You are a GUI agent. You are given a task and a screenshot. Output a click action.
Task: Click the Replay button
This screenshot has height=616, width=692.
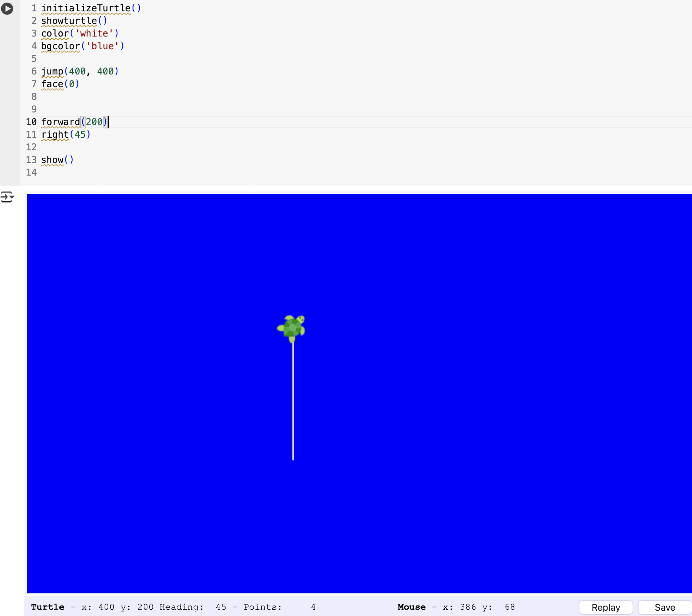[605, 607]
